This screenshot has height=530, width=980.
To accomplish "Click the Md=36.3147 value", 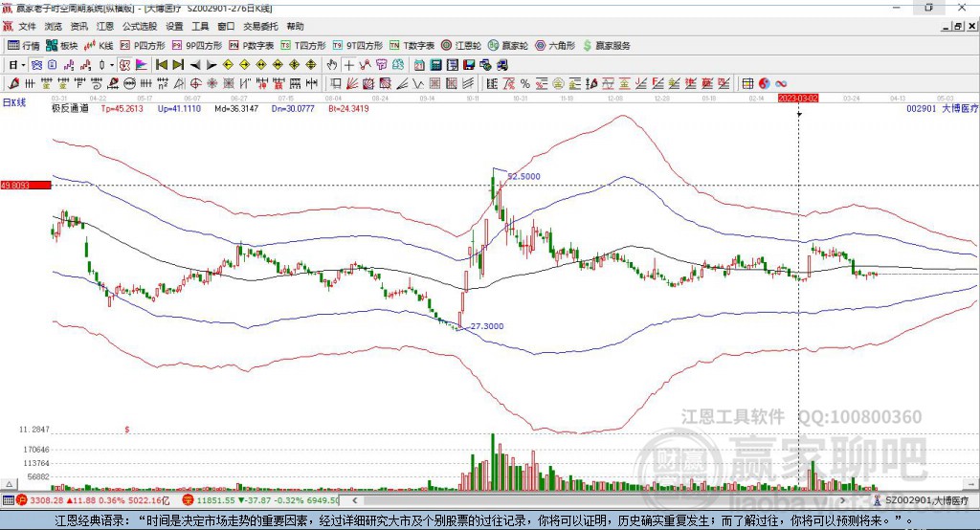I will point(236,109).
